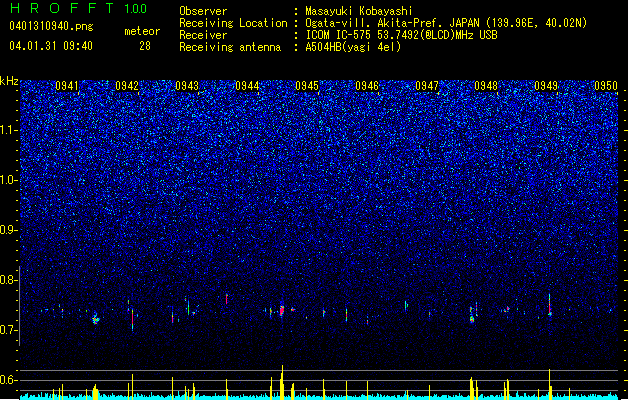This screenshot has height=400, width=629.
Task: Click the 0947 time marker
Action: [x=427, y=86]
